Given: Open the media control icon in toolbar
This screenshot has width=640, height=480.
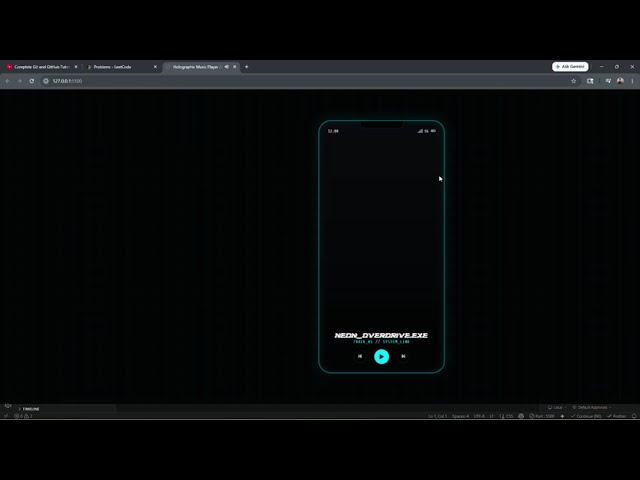Looking at the screenshot, I should [608, 81].
